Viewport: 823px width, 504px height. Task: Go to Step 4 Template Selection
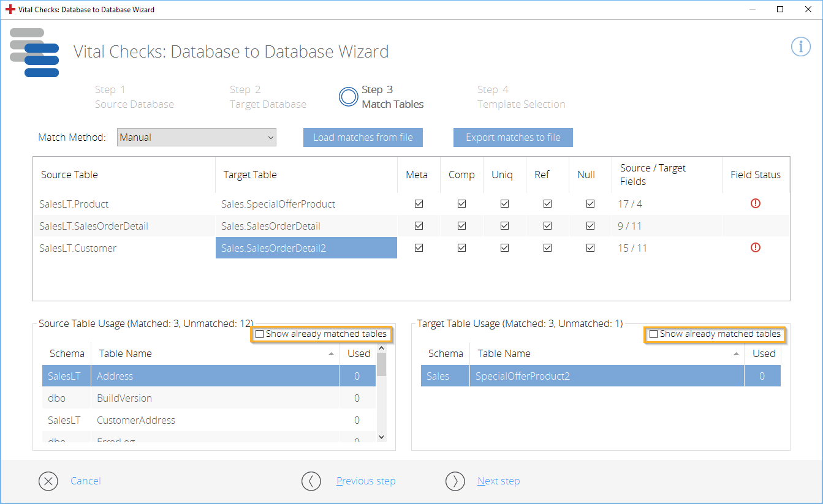[x=521, y=97]
